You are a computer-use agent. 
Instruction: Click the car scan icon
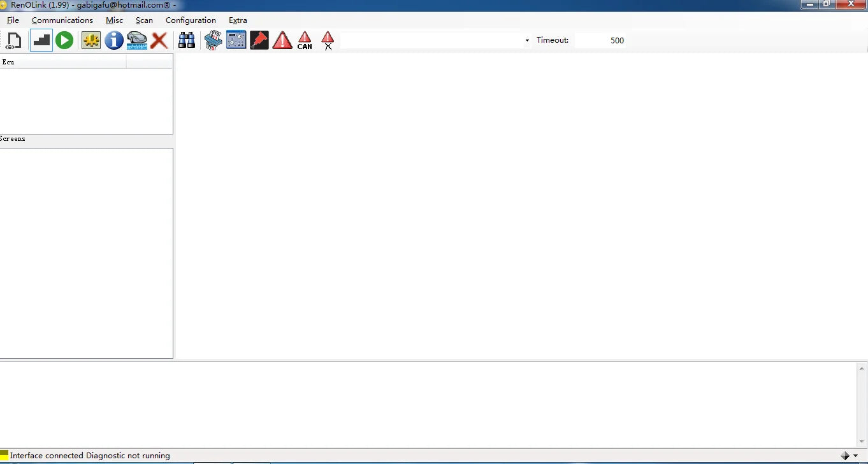[x=137, y=41]
